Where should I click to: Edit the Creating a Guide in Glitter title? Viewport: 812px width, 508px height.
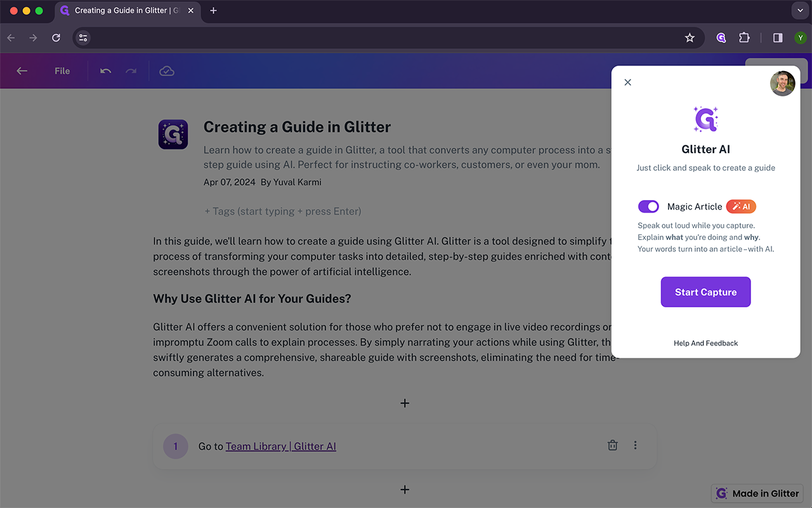(x=297, y=127)
